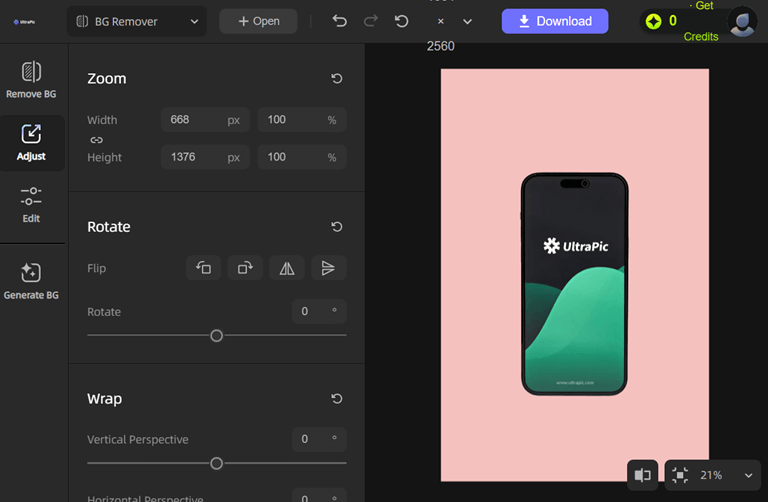Click the UltraPic logo in header
This screenshot has height=502, width=768.
point(24,22)
